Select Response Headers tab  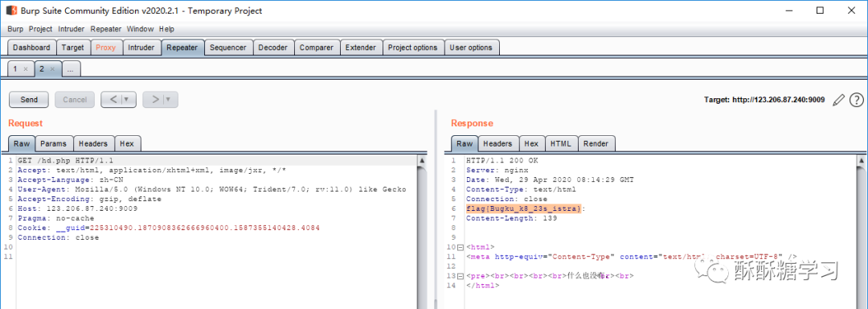pyautogui.click(x=497, y=143)
